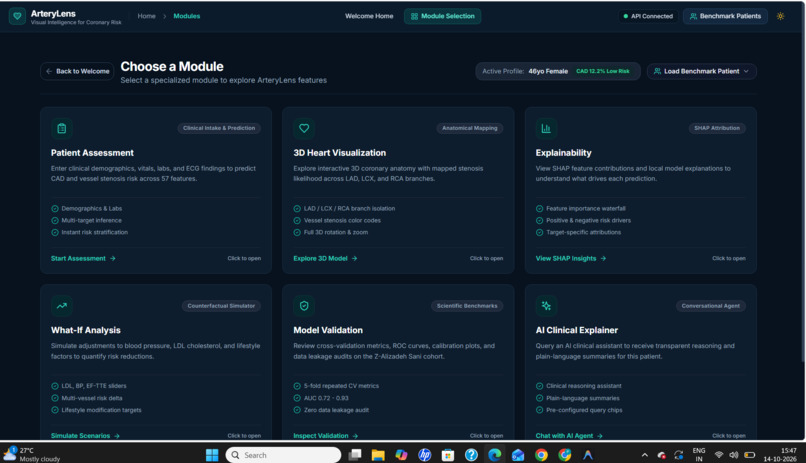Screen dimensions: 806x463
Task: Open the volume speaker tray icon
Action: pyautogui.click(x=734, y=455)
